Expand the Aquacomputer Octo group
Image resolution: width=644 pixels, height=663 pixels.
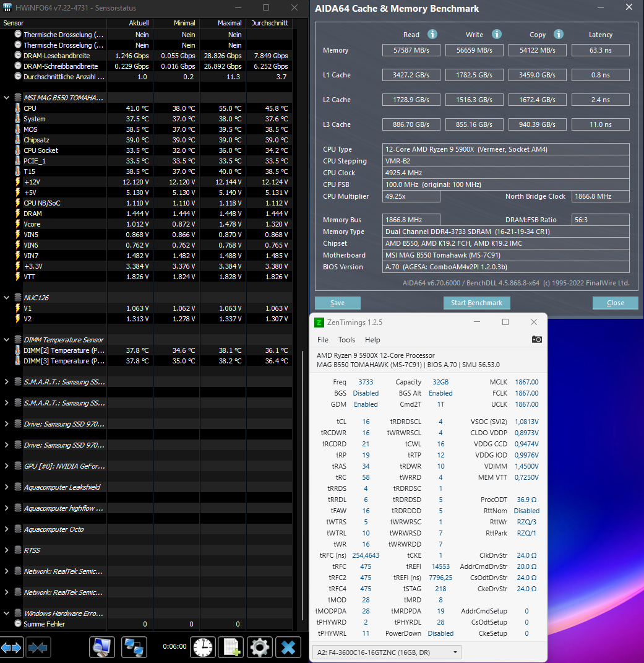pos(6,529)
